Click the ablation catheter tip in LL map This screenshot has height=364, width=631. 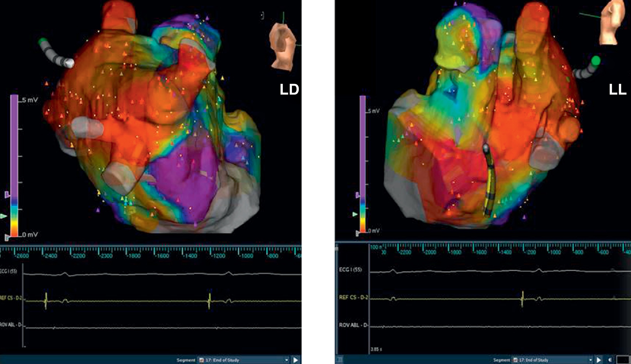point(485,148)
